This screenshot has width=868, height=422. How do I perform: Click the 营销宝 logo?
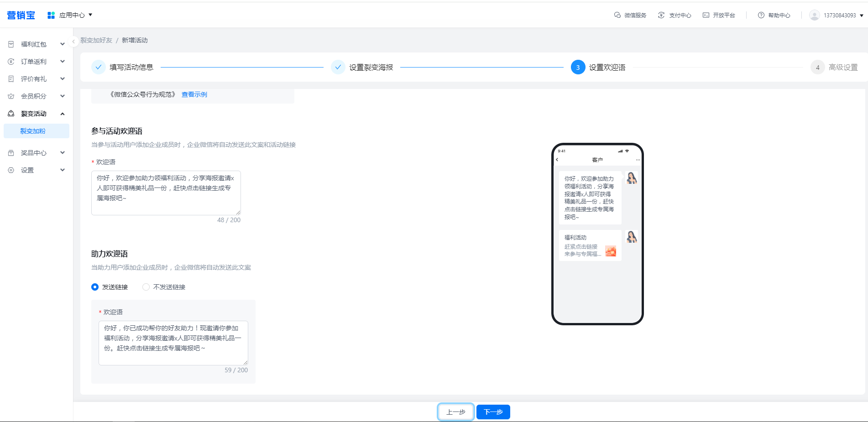click(x=21, y=15)
